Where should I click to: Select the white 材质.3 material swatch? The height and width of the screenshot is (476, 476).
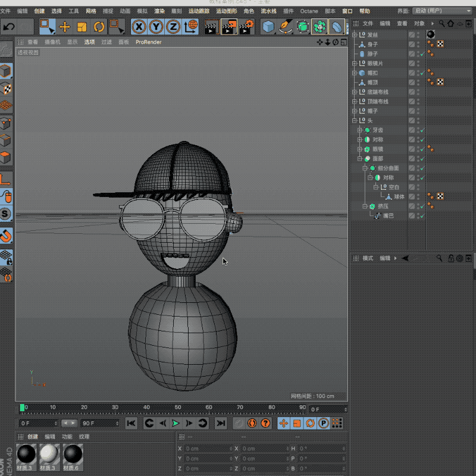[x=50, y=455]
